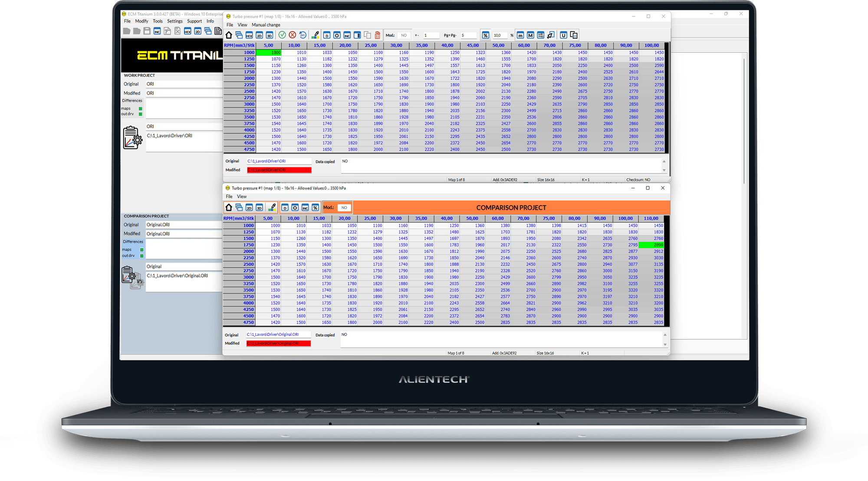
Task: Click the +- increment value field
Action: [x=431, y=35]
